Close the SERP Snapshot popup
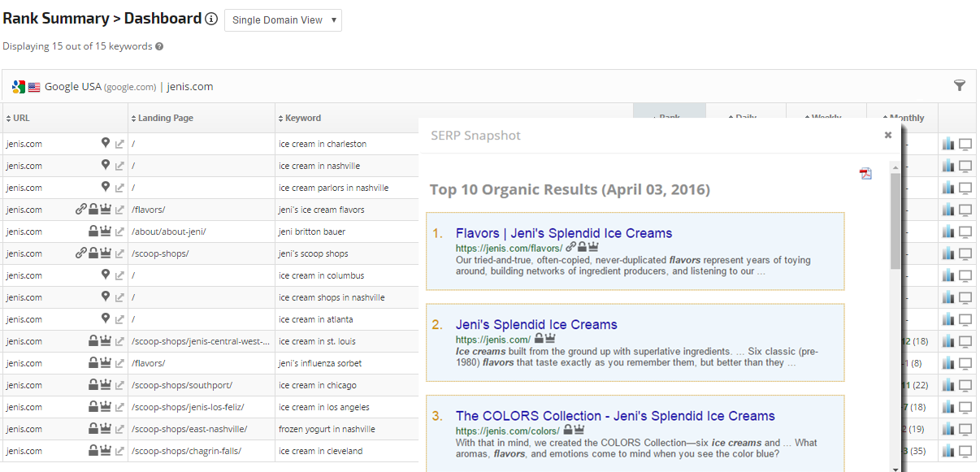The image size is (980, 472). click(888, 136)
